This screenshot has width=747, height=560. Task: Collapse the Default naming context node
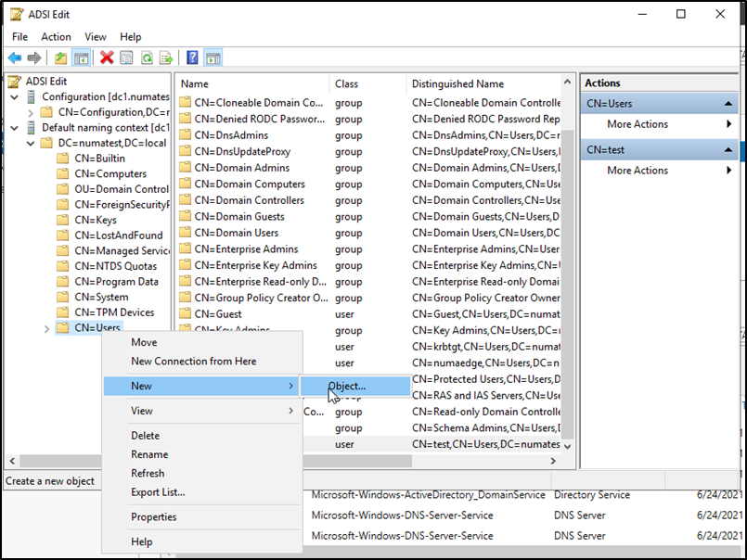point(14,128)
